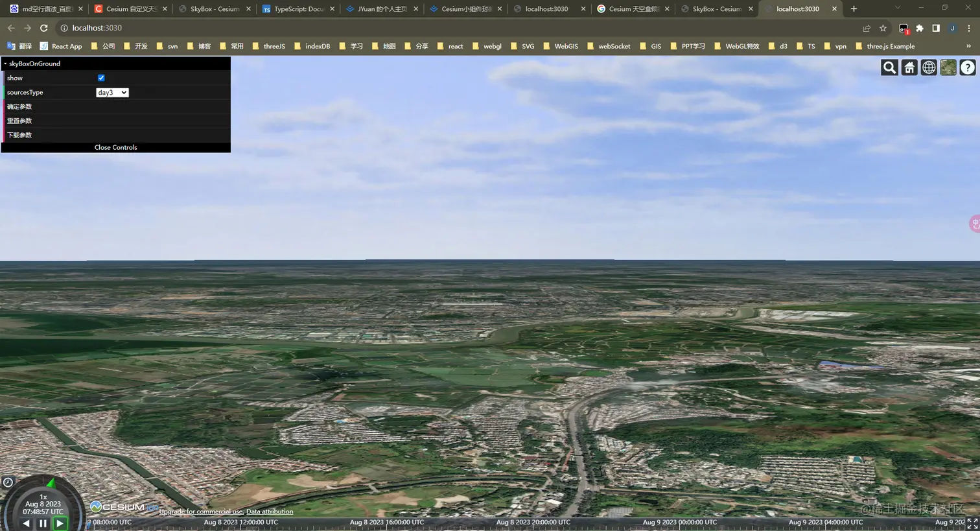This screenshot has width=980, height=531.
Task: Open the webSocket bookmarks folder
Action: [608, 46]
